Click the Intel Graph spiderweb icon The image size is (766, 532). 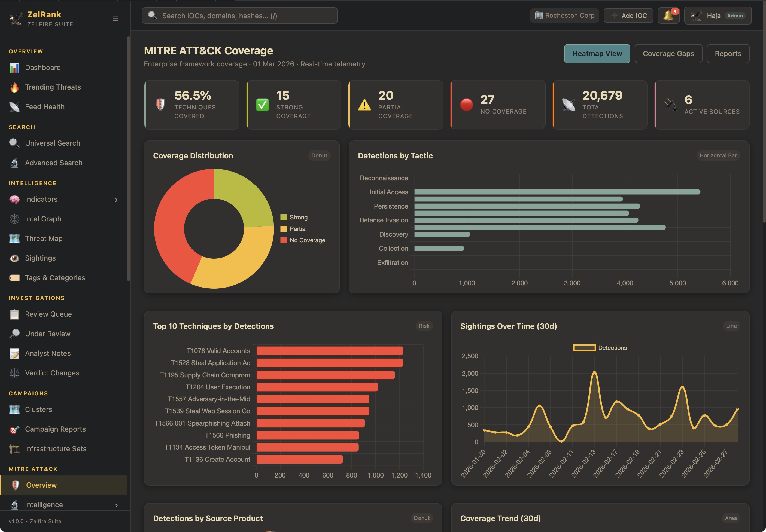click(x=14, y=219)
